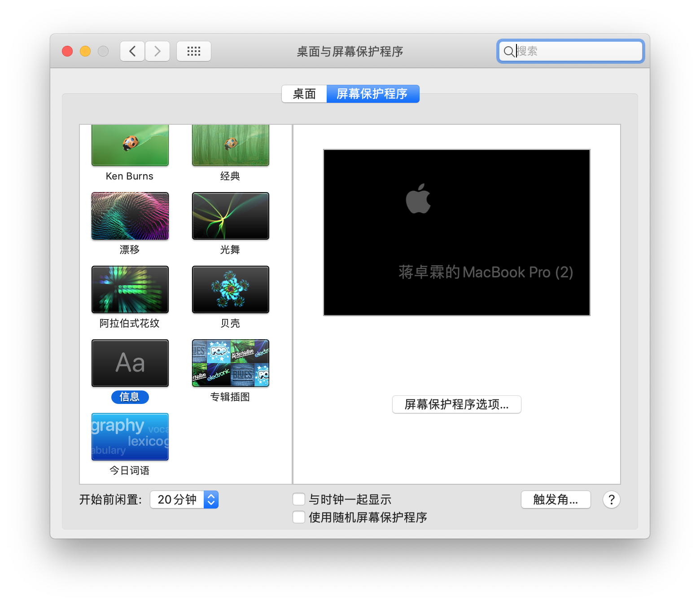Screen dimensions: 700x605
Task: Enable 与时钟一起显示 checkbox
Action: 299,499
